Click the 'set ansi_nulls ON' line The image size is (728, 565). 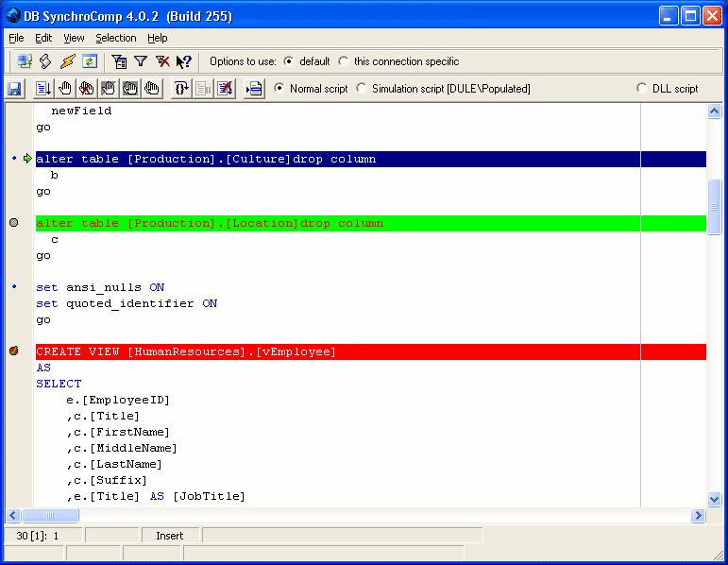click(100, 287)
